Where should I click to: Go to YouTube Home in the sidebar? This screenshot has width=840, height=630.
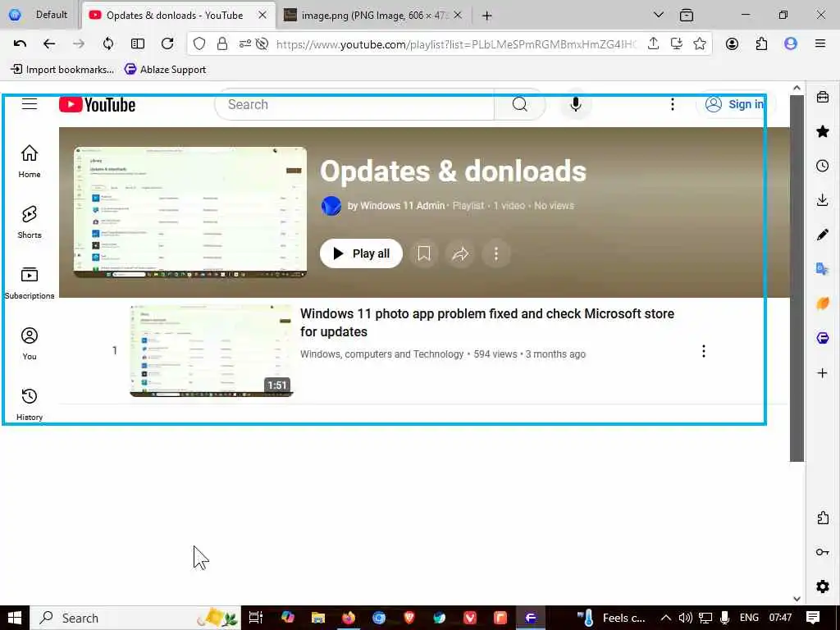[x=30, y=162]
